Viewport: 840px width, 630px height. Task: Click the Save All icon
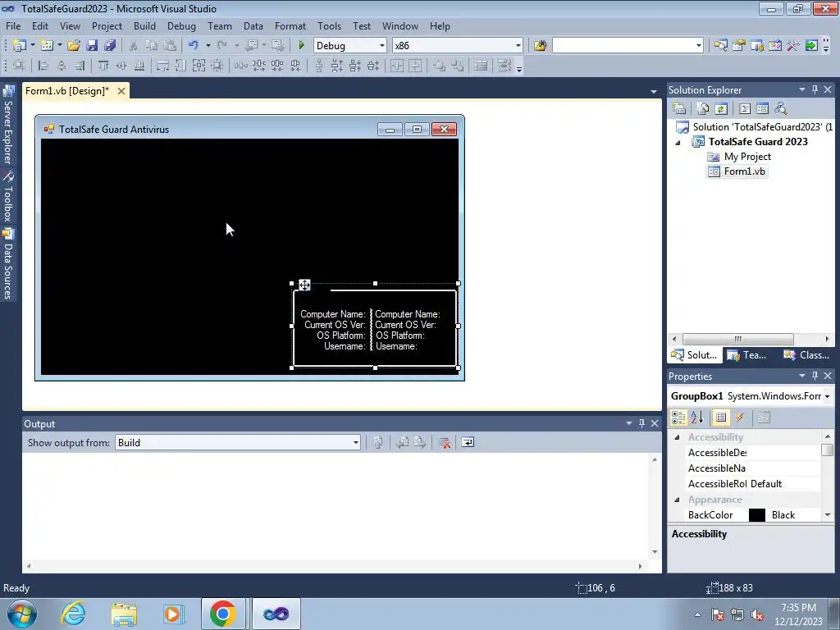tap(110, 46)
